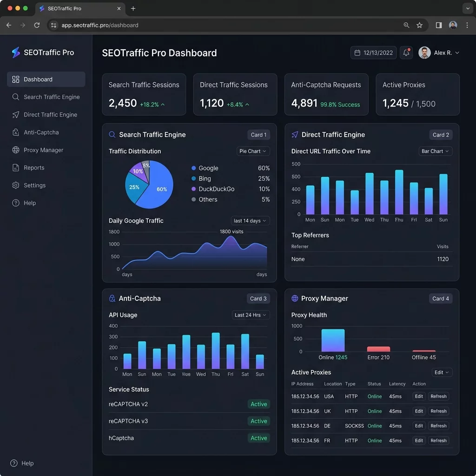
Task: Refresh the DE SOCKS5 proxy row
Action: 438,426
